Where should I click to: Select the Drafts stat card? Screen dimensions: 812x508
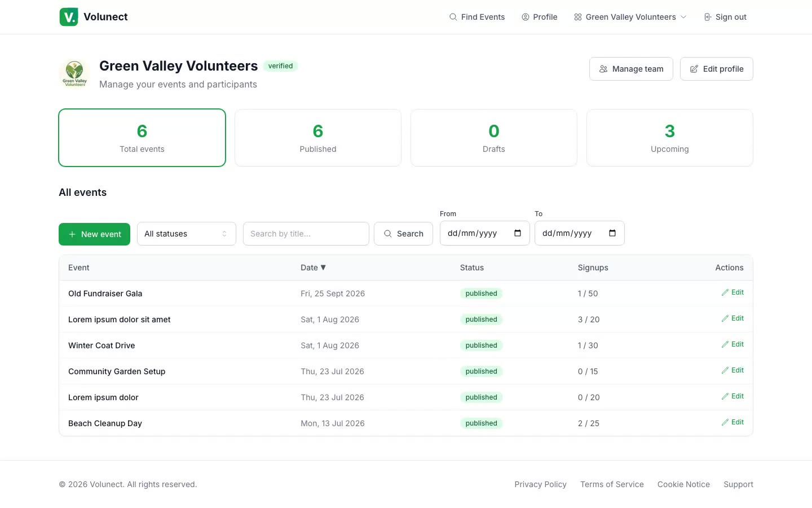pos(494,138)
